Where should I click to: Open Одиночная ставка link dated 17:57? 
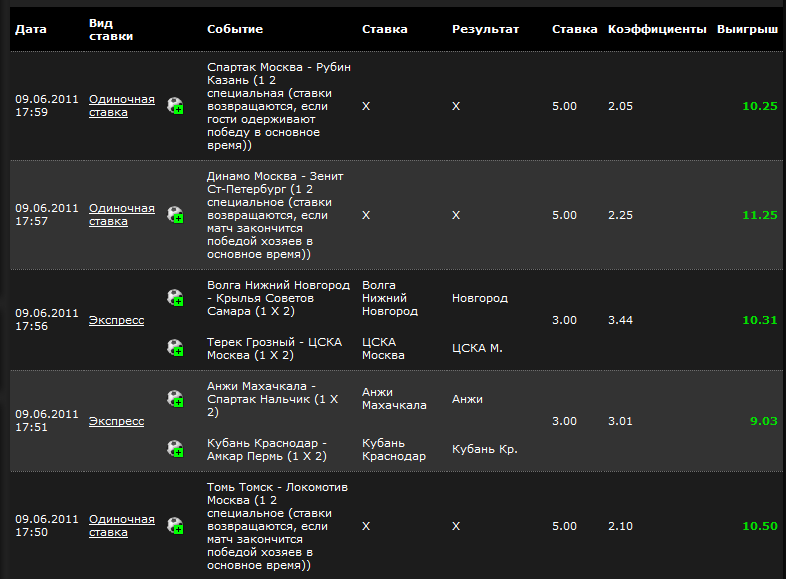point(122,215)
